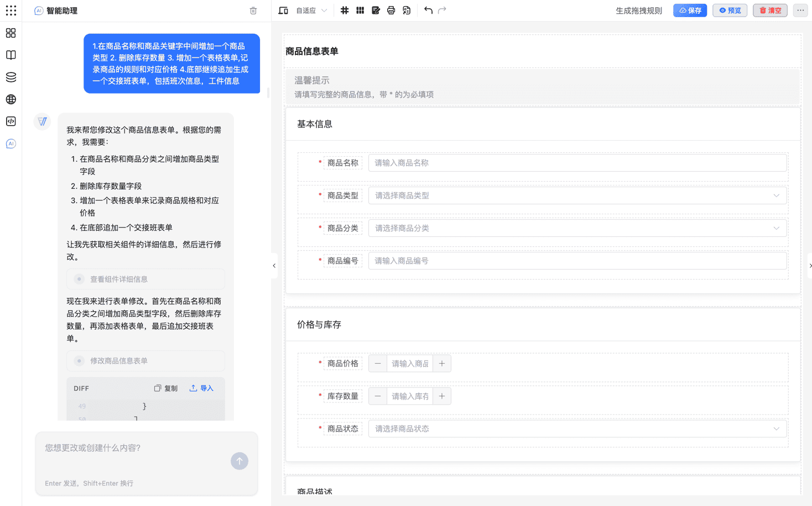
Task: Open the 商品类型 select dropdown
Action: click(x=577, y=195)
